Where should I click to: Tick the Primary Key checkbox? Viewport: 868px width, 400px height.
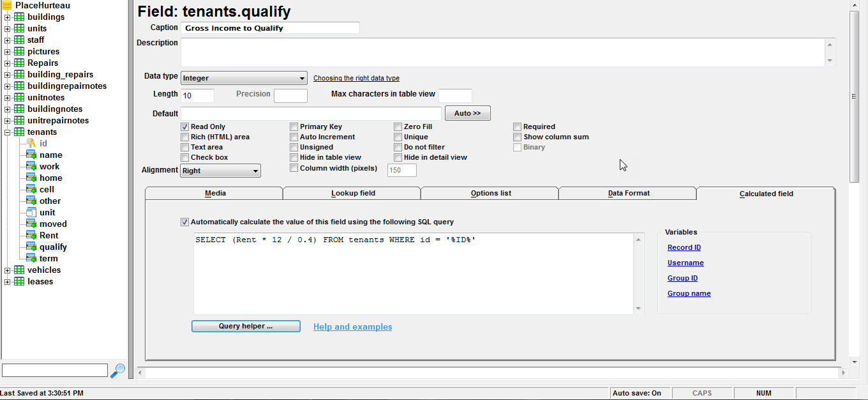[x=294, y=127]
